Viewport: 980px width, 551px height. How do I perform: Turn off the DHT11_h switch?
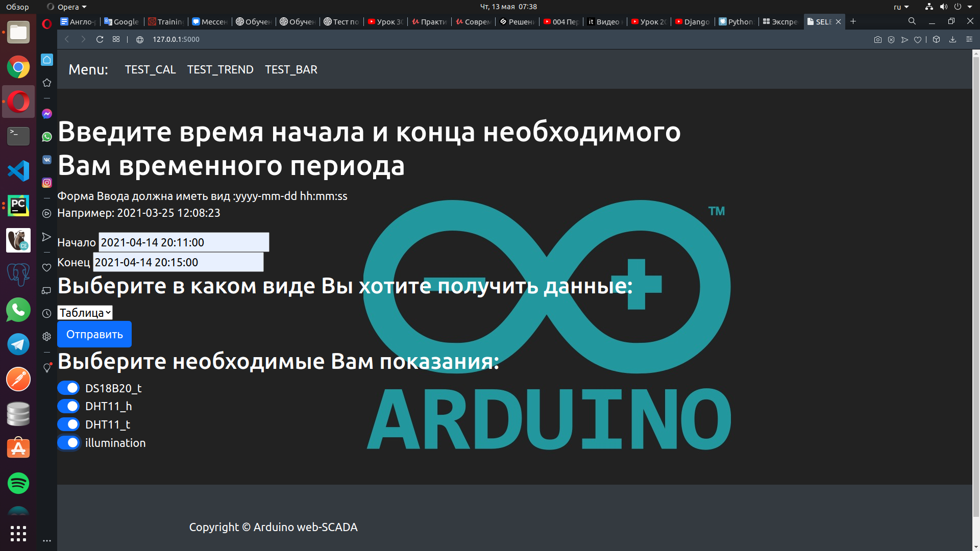coord(68,406)
